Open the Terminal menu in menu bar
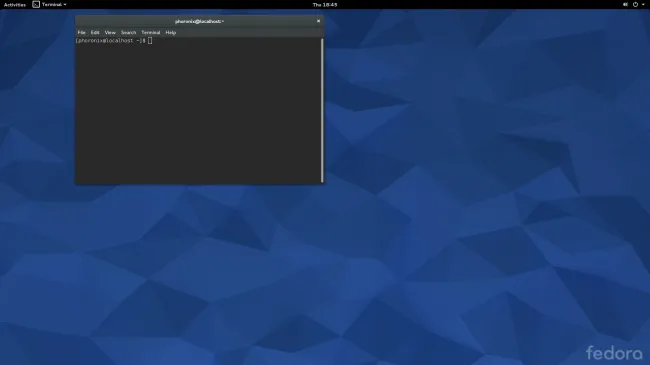The width and height of the screenshot is (650, 365). coord(150,32)
